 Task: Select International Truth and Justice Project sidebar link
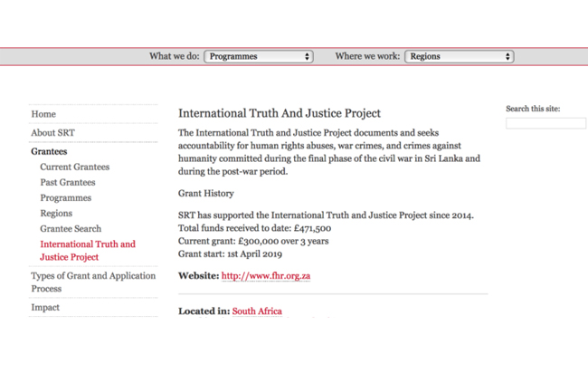pos(88,251)
